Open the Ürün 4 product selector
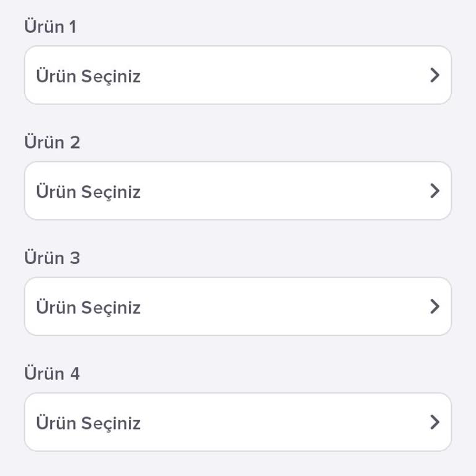476x476 pixels. point(237,422)
